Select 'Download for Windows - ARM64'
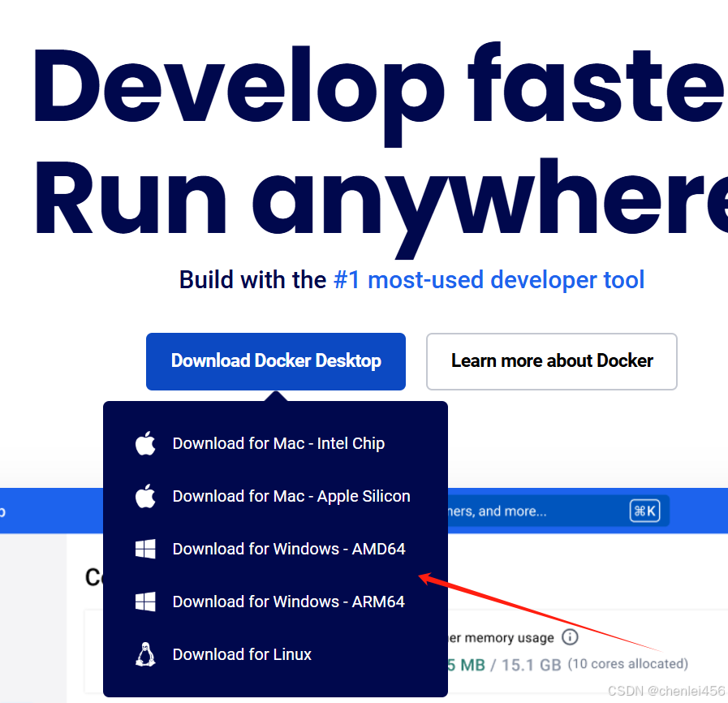This screenshot has height=703, width=728. (288, 602)
